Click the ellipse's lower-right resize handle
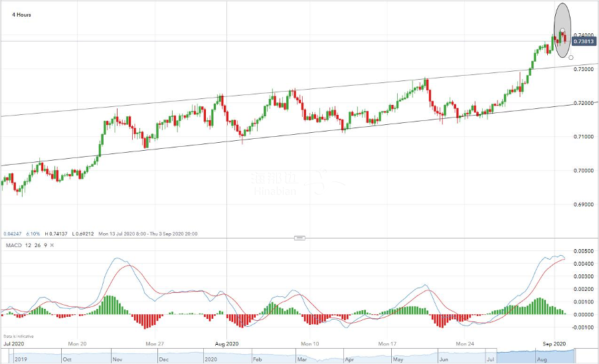 coord(571,58)
